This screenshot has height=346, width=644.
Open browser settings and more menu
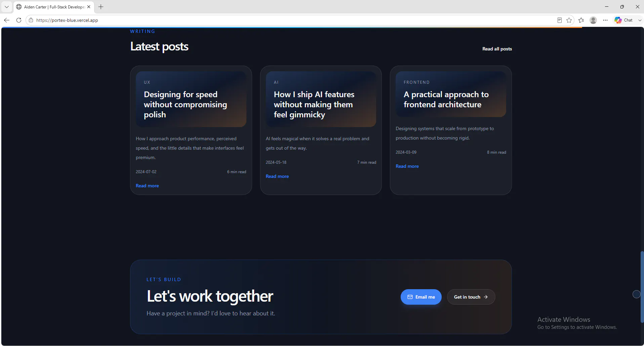click(605, 20)
